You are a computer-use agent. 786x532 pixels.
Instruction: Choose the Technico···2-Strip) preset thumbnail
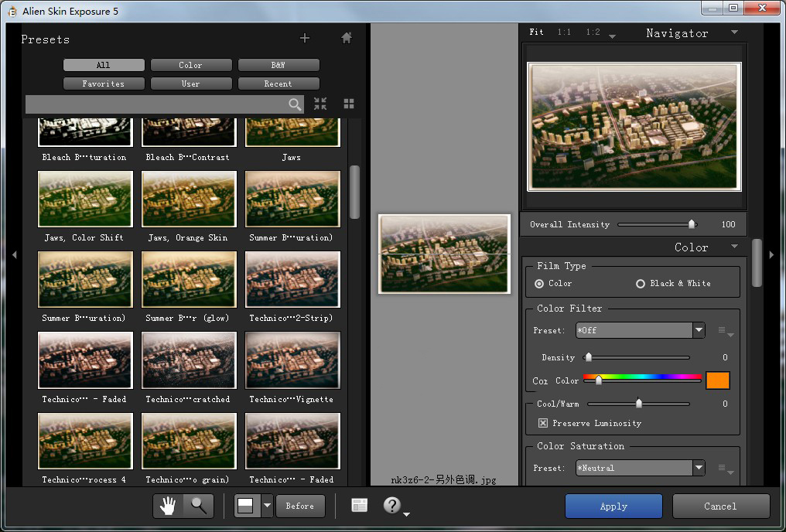(292, 279)
